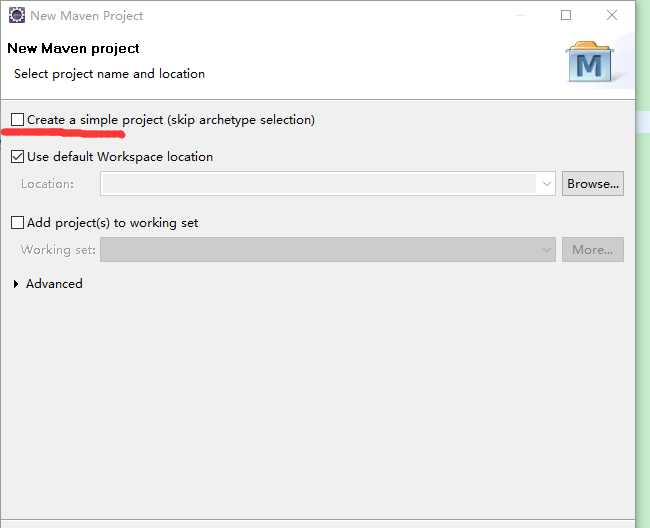
Task: Close the New Maven Project dialog
Action: click(612, 15)
